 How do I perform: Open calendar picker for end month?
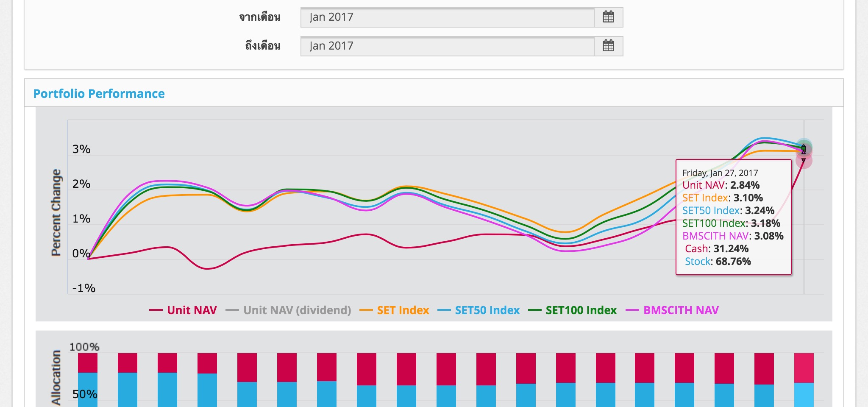608,46
